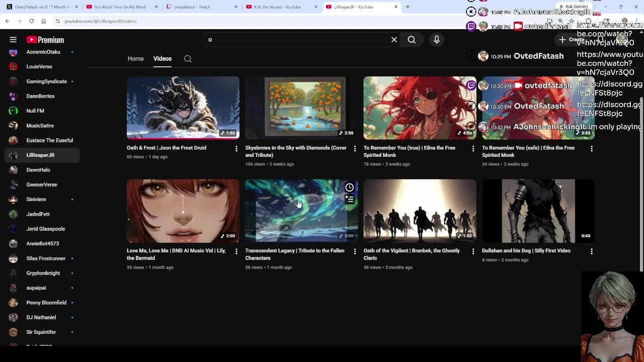This screenshot has width=644, height=362.
Task: Click the Eustace The Euseful avatar in sidebar
Action: [x=14, y=140]
